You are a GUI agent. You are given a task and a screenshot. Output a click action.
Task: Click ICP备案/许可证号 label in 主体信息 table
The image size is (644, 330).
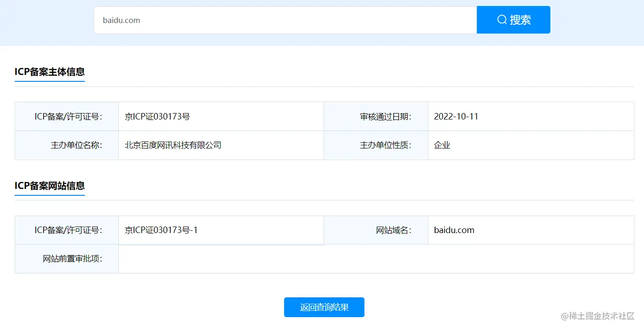click(x=68, y=117)
